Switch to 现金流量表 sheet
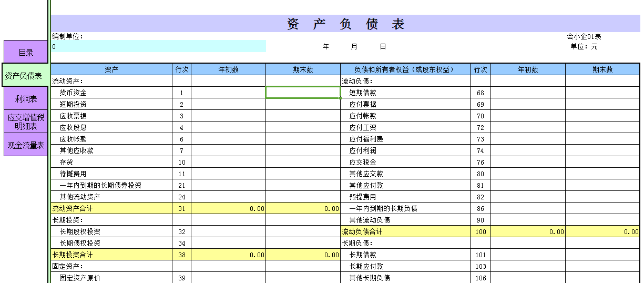The height and width of the screenshot is (283, 644). [x=26, y=145]
